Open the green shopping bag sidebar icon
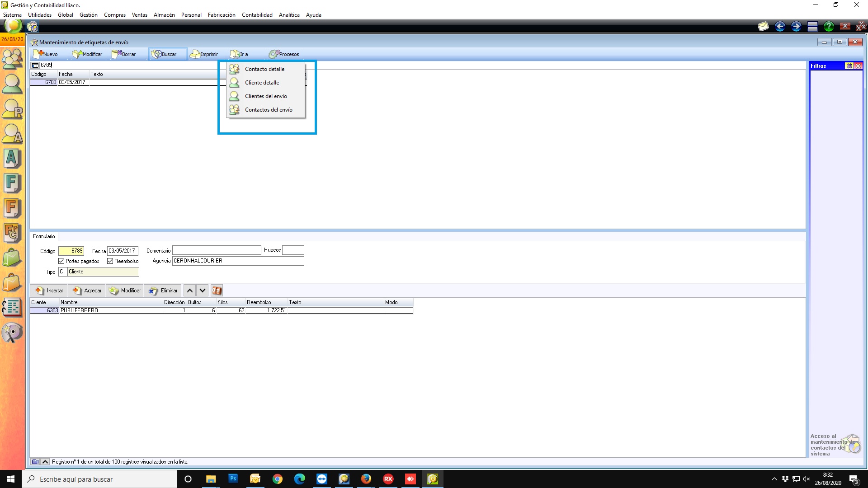 click(12, 258)
